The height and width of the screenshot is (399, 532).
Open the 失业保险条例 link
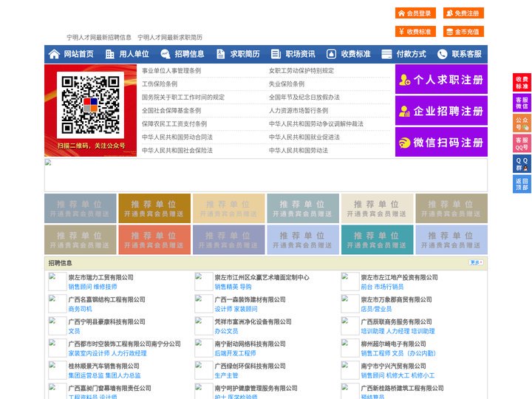pos(287,83)
